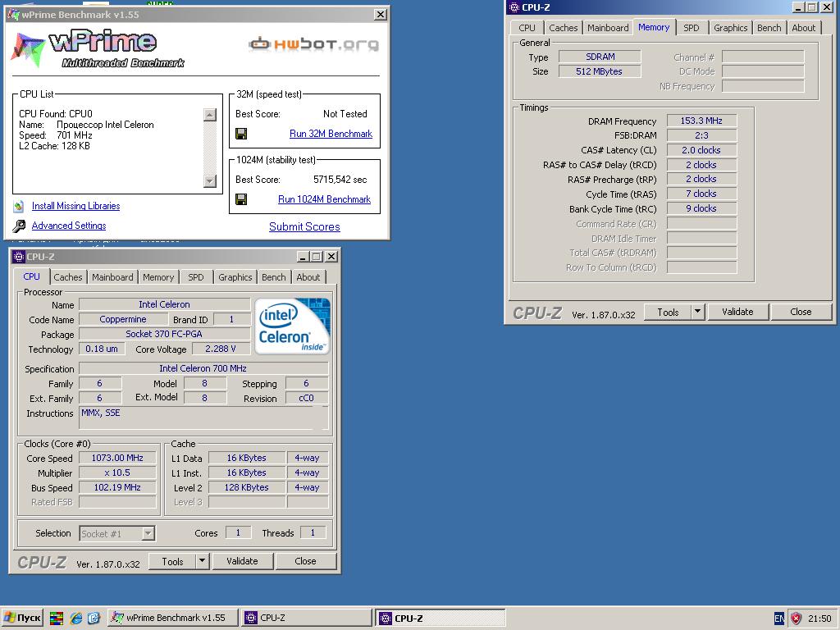840x630 pixels.
Task: Click the Core Voltage 2.288 V field
Action: [220, 349]
